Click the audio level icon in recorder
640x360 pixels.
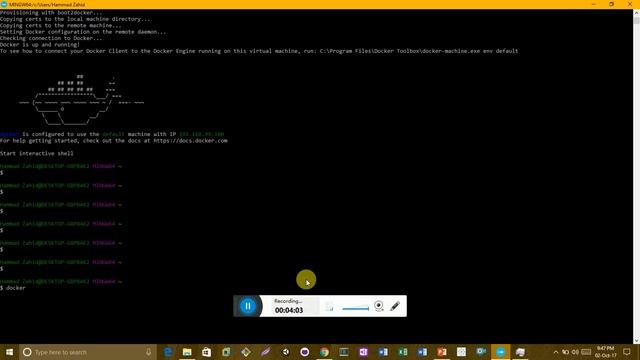pyautogui.click(x=329, y=306)
